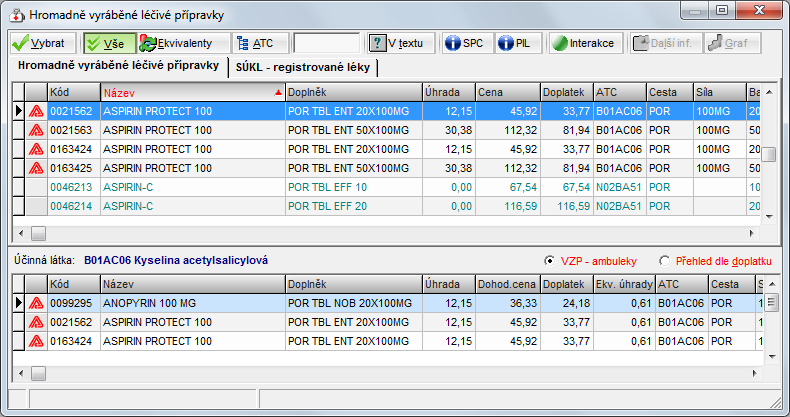Toggle the Vše filter button

110,43
